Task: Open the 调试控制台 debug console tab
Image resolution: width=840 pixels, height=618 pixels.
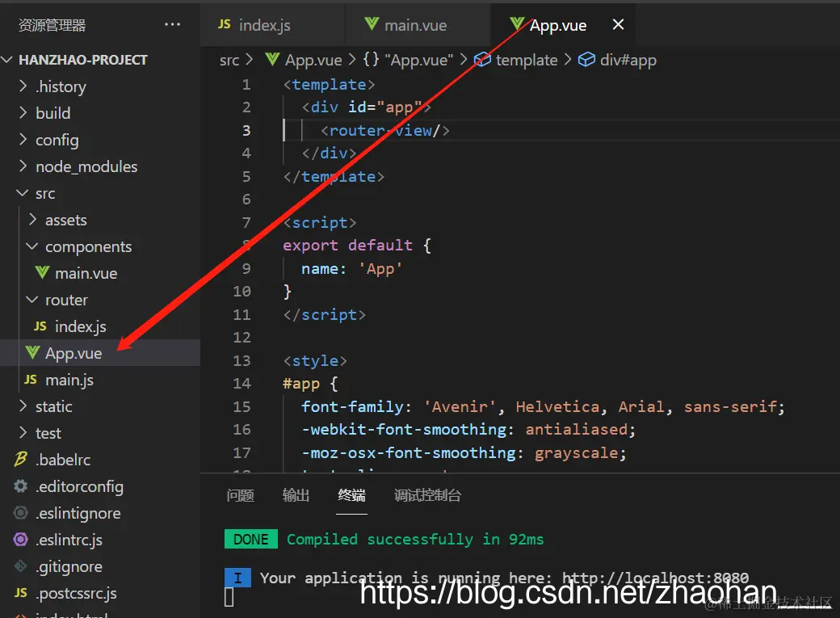Action: click(427, 495)
